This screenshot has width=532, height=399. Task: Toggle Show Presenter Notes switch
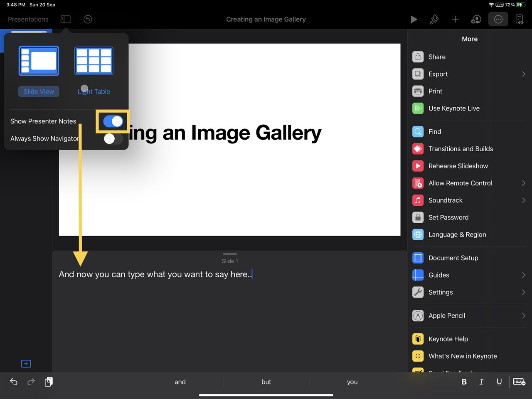[x=113, y=121]
